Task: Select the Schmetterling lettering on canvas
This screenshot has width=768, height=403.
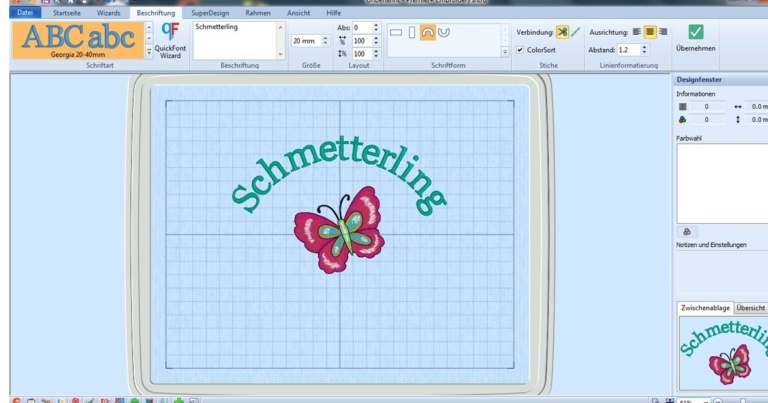Action: (x=338, y=176)
